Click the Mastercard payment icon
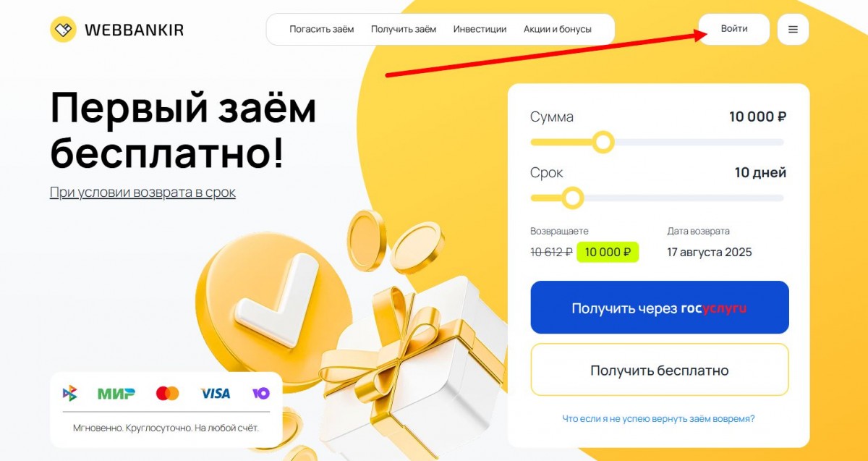The height and width of the screenshot is (461, 868). [168, 393]
